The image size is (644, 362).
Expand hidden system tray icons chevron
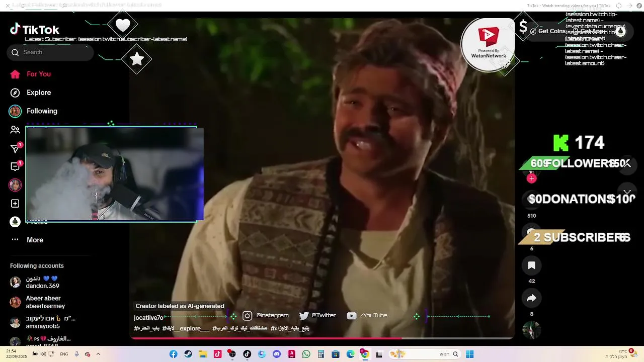[98, 354]
